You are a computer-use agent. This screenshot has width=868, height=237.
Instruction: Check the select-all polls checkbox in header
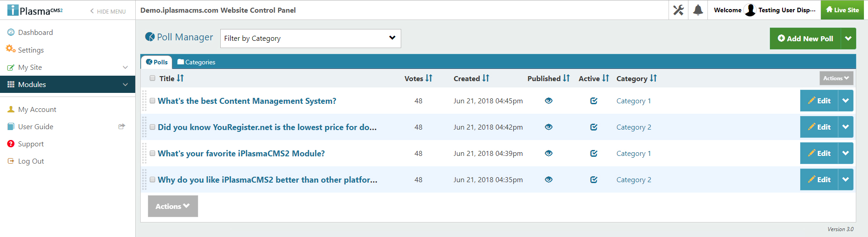152,78
